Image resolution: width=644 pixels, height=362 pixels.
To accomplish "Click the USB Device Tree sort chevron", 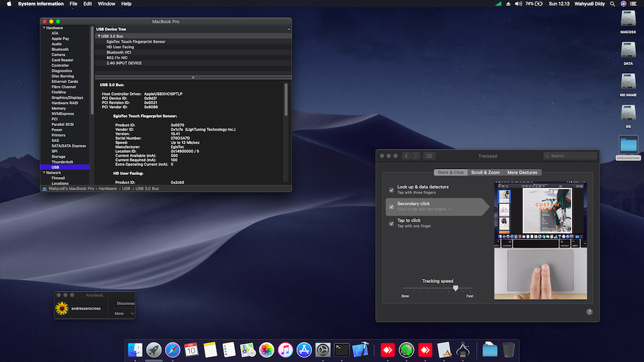I will 288,29.
